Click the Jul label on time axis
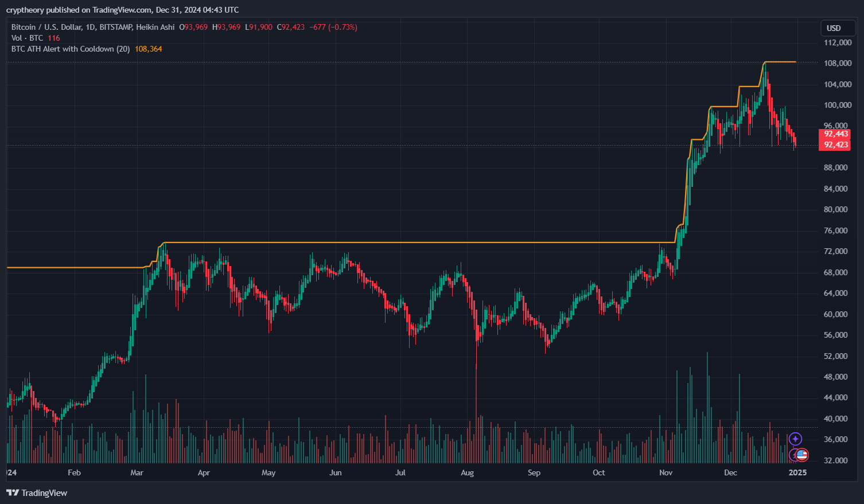Viewport: 864px width, 504px height. (x=400, y=472)
